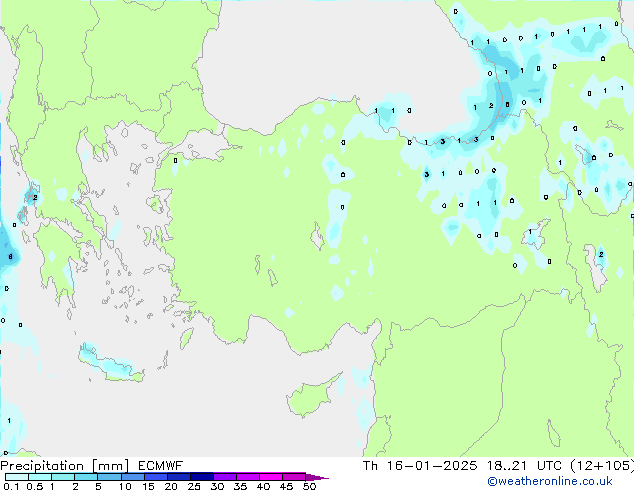The height and width of the screenshot is (490, 634).
Task: Click the 0.5–1 mm legend color swatch
Action: [40, 477]
